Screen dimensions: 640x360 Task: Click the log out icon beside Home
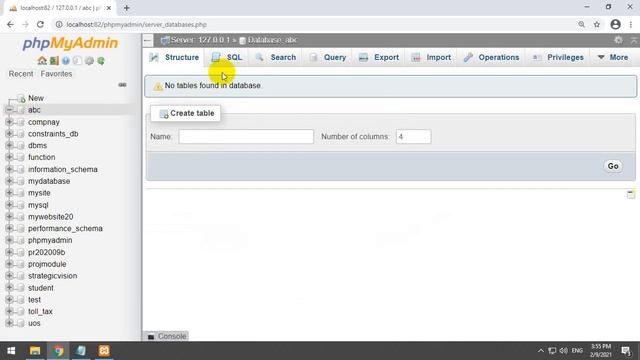(54, 61)
